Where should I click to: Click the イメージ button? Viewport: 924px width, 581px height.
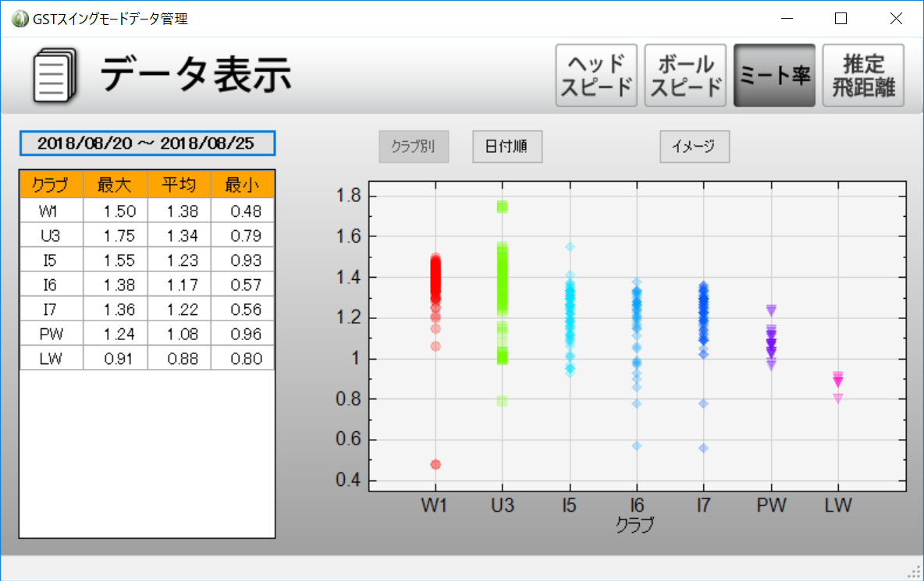click(695, 147)
